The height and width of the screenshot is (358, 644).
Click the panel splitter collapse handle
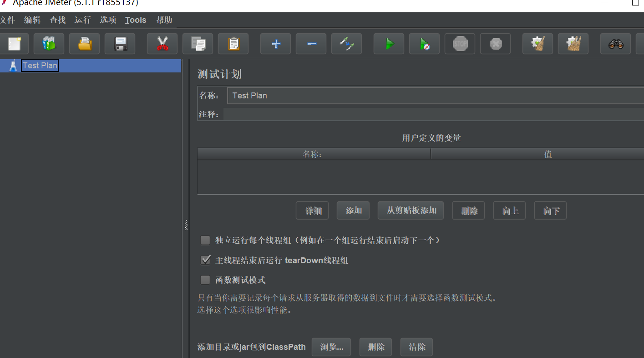[186, 225]
